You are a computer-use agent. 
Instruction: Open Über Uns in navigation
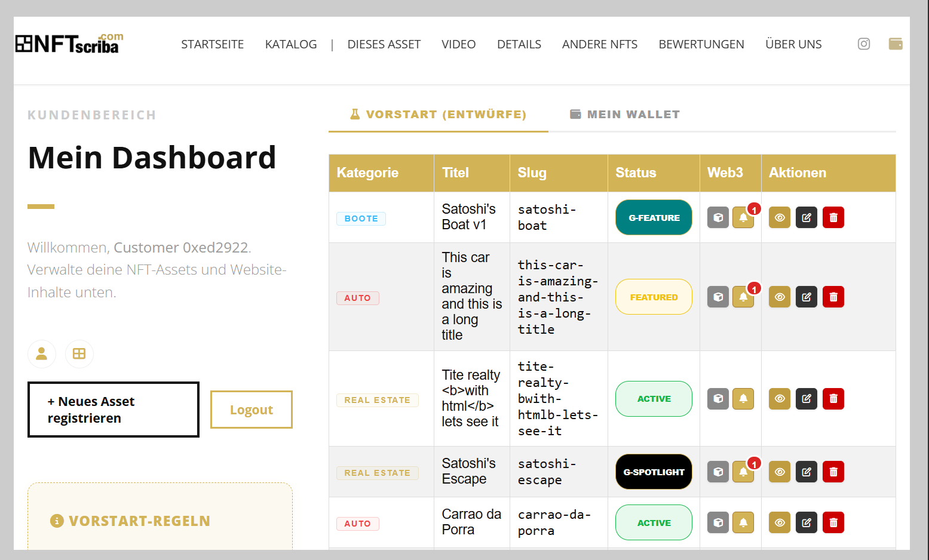[793, 44]
